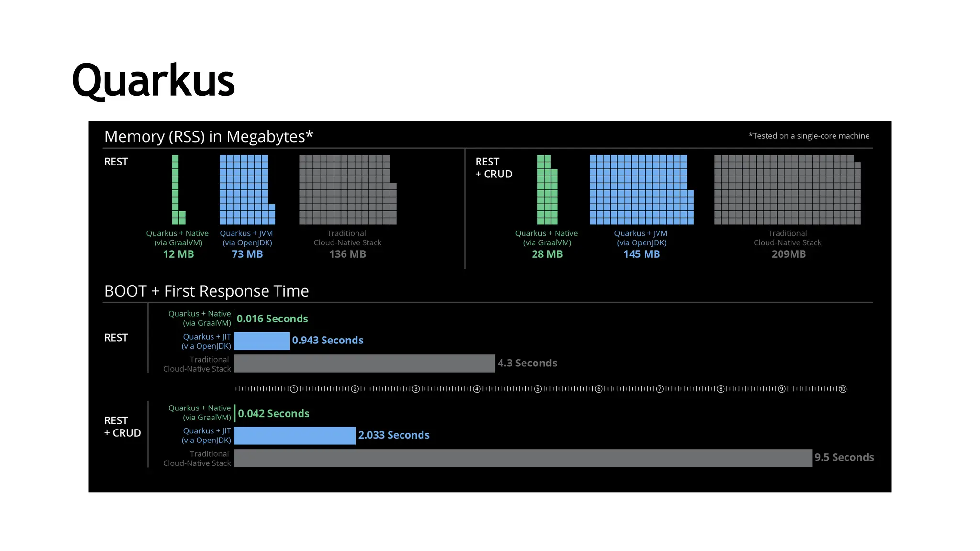Click circled number 1 on the time scale

click(294, 389)
